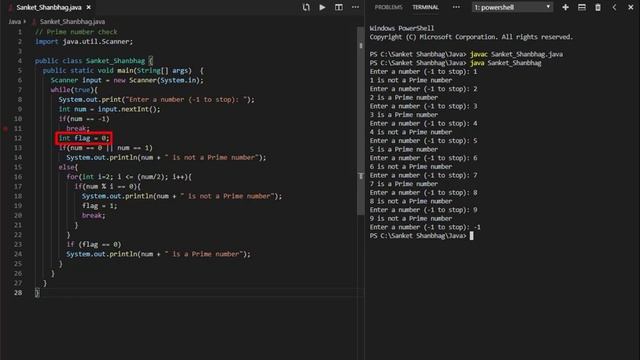The image size is (640, 360).
Task: Split the terminal pane
Action: point(582,7)
